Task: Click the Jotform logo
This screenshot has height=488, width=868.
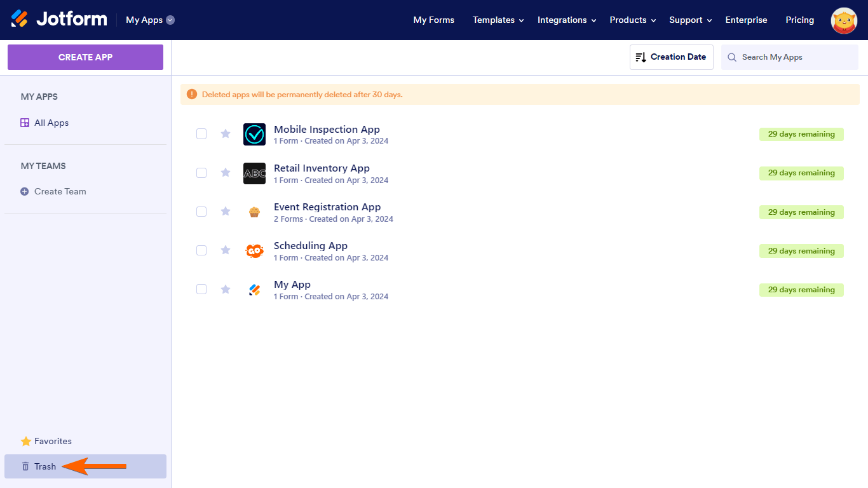Action: pyautogui.click(x=59, y=19)
